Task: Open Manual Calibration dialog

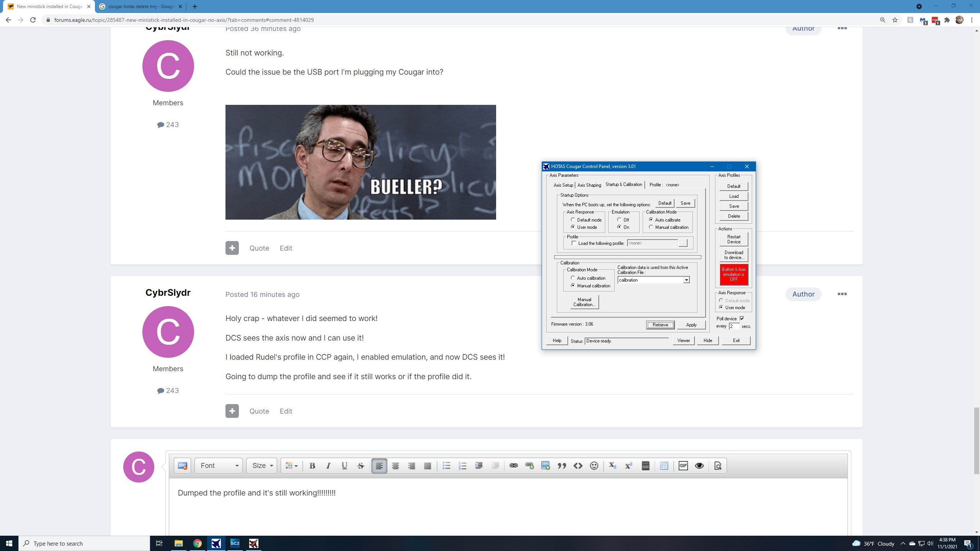Action: point(584,302)
